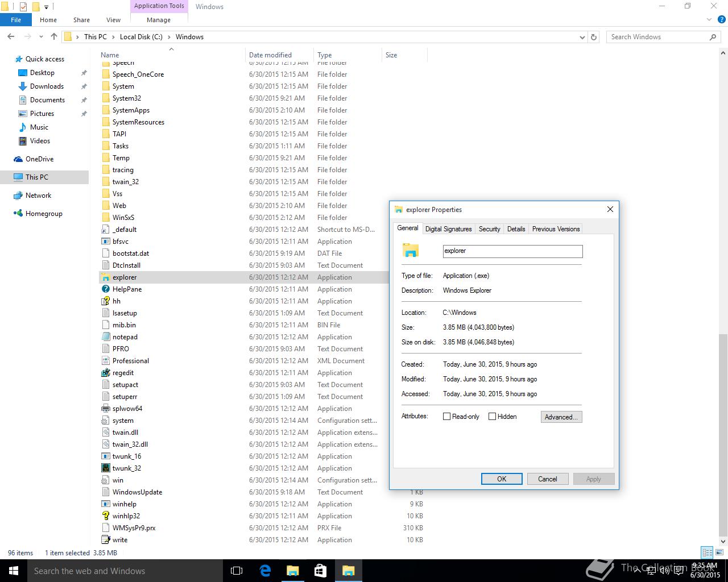Click the HelpPane question mark icon
This screenshot has height=582, width=728.
click(x=105, y=289)
